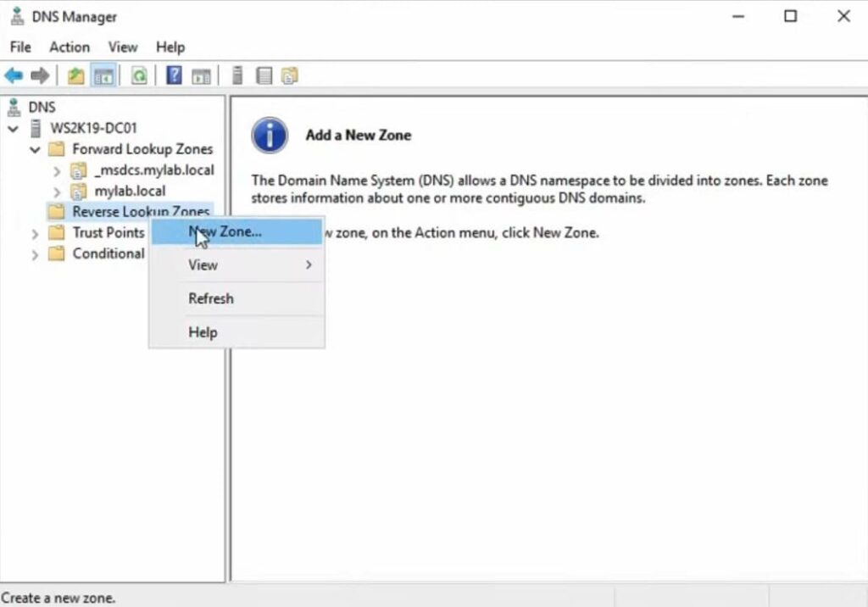Select the mylab.local zone in tree

click(130, 191)
